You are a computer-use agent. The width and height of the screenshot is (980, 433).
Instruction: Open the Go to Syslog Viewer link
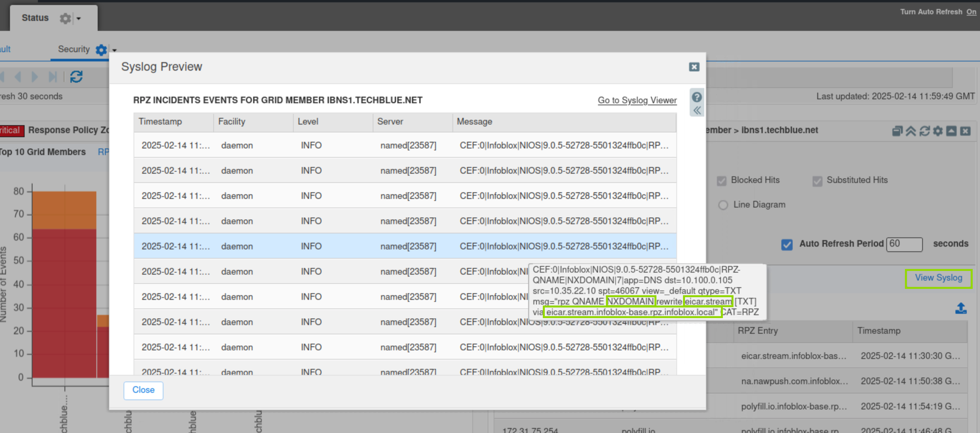637,100
